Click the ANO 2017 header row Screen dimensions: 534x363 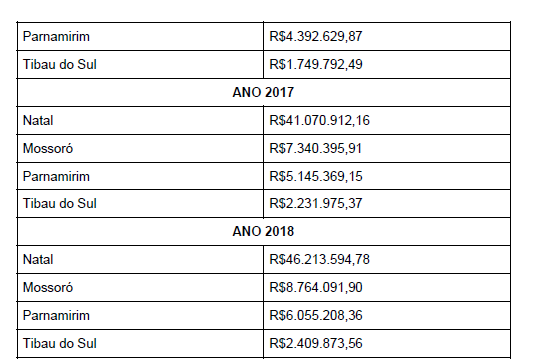pyautogui.click(x=263, y=93)
